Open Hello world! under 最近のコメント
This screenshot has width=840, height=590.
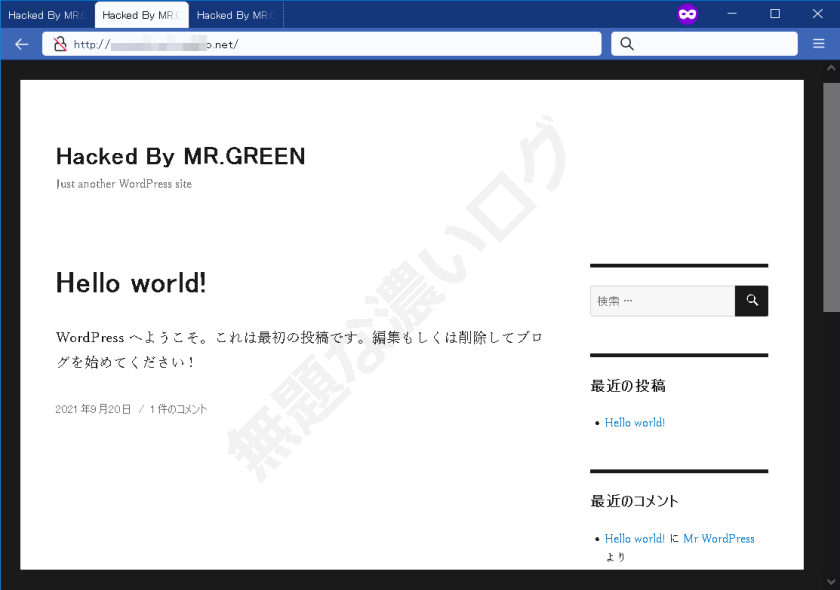pyautogui.click(x=635, y=539)
